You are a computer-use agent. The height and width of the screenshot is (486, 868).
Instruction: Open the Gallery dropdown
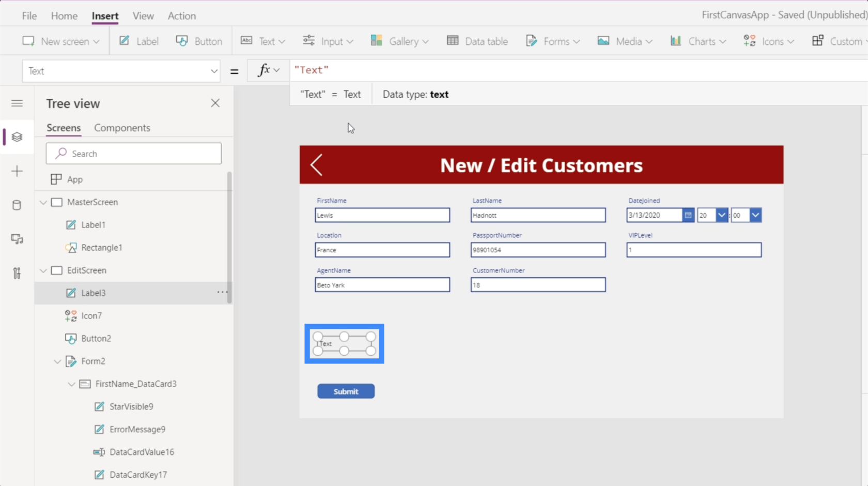tap(399, 41)
